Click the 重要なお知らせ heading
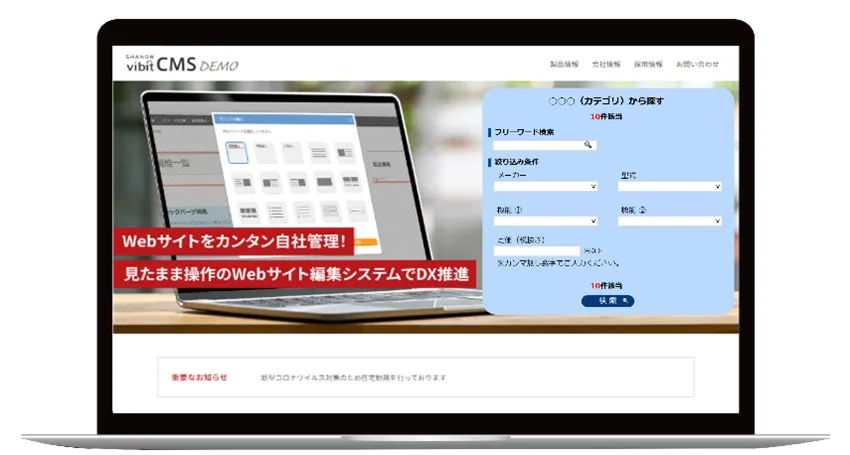The width and height of the screenshot is (850, 455). pyautogui.click(x=199, y=378)
